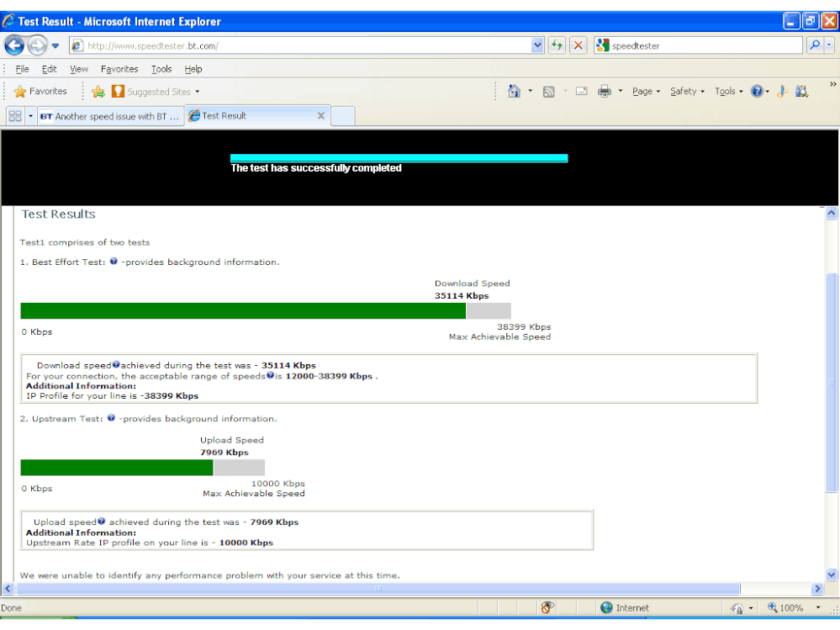Open the recent pages dropdown beside Forward
The width and height of the screenshot is (840, 630).
tap(55, 46)
